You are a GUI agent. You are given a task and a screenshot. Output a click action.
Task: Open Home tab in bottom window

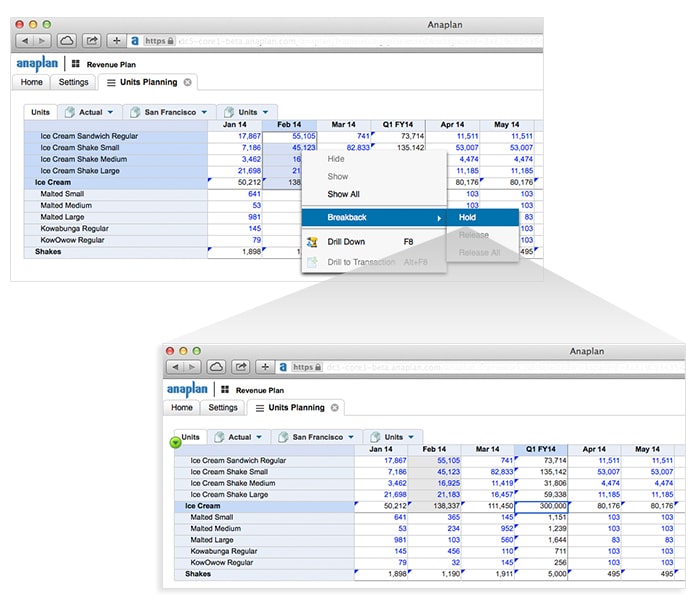point(182,408)
